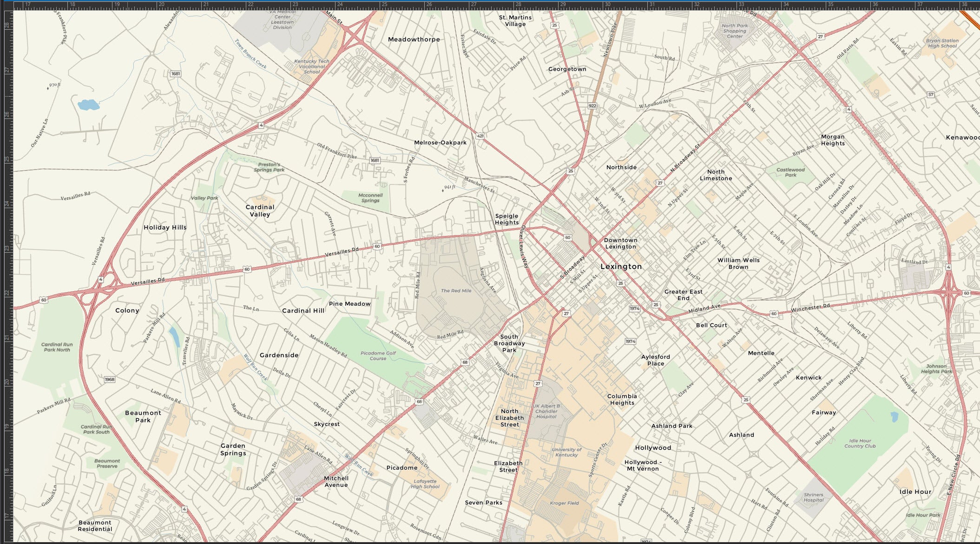Click the Midland Ave road label
Image resolution: width=980 pixels, height=544 pixels.
coord(704,308)
